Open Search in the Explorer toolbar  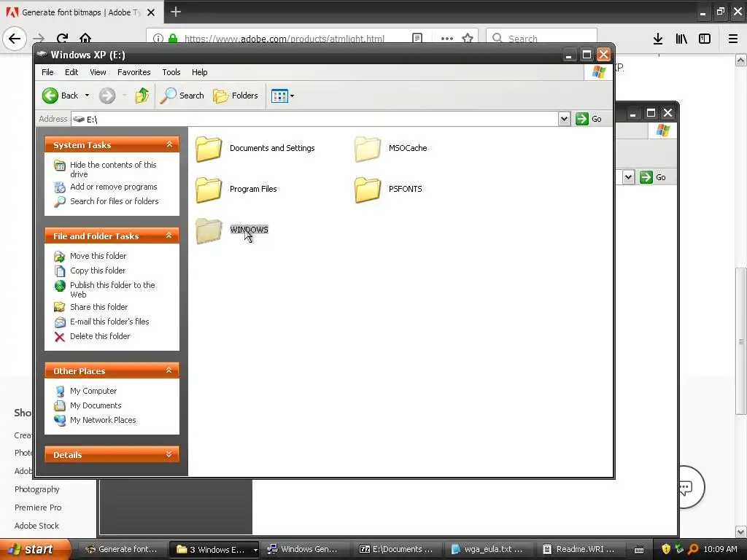[x=182, y=96]
